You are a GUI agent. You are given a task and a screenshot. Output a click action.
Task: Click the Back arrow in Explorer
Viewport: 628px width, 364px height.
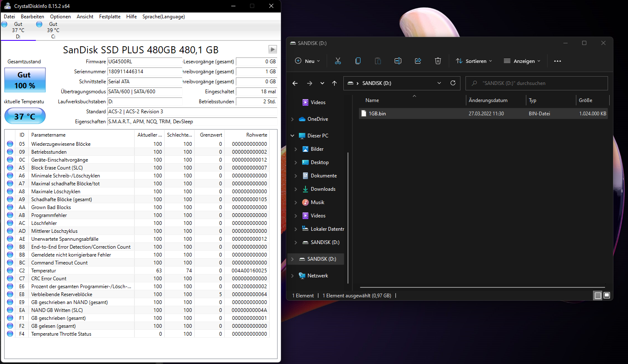pos(295,83)
